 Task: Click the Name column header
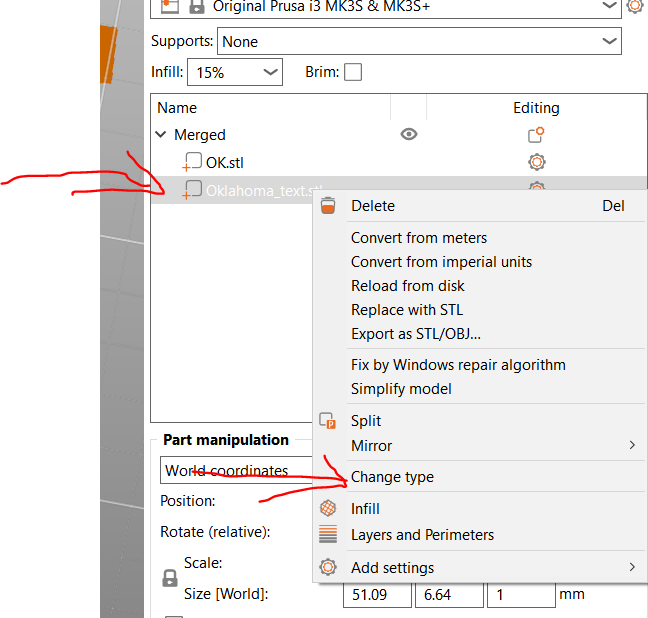click(x=177, y=107)
